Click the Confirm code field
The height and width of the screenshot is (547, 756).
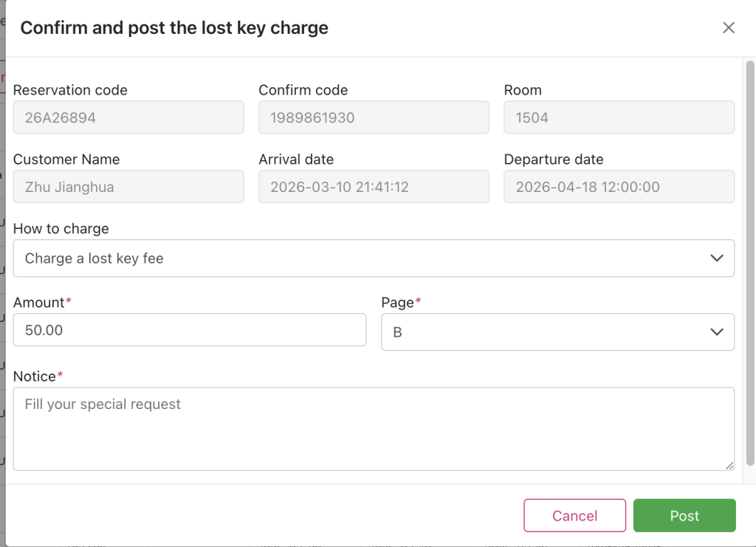[x=374, y=117]
